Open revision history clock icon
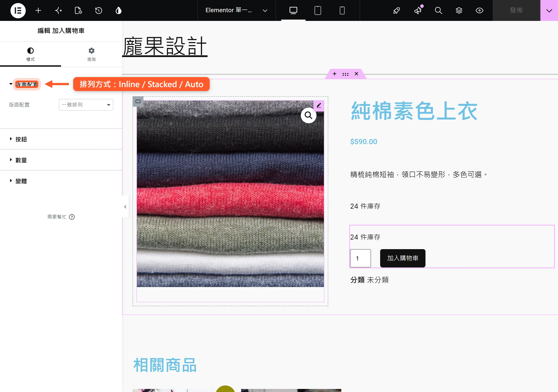This screenshot has height=392, width=558. pyautogui.click(x=99, y=10)
